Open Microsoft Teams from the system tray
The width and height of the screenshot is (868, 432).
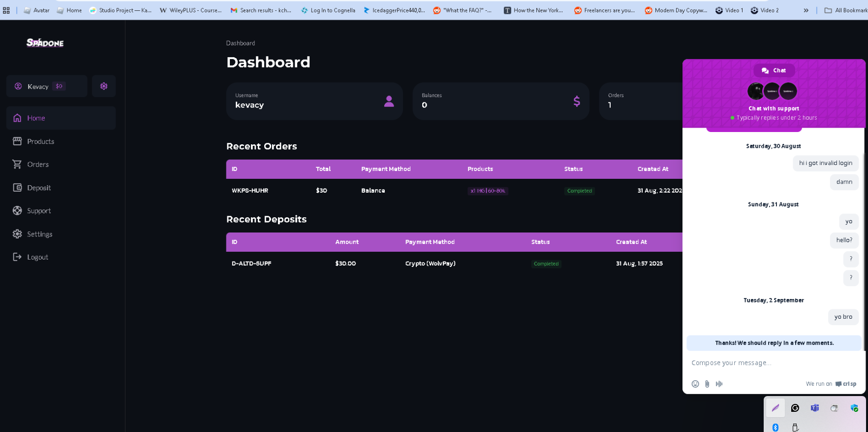coord(815,408)
